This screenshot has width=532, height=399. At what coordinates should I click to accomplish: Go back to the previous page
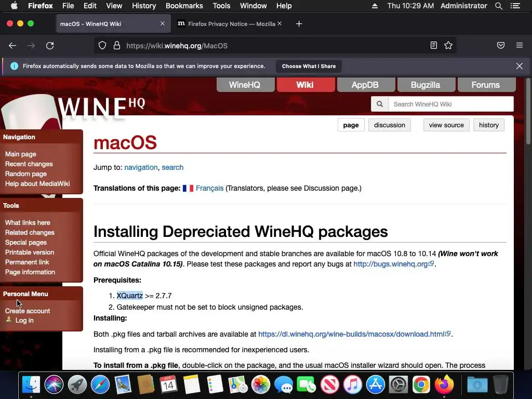(x=12, y=46)
